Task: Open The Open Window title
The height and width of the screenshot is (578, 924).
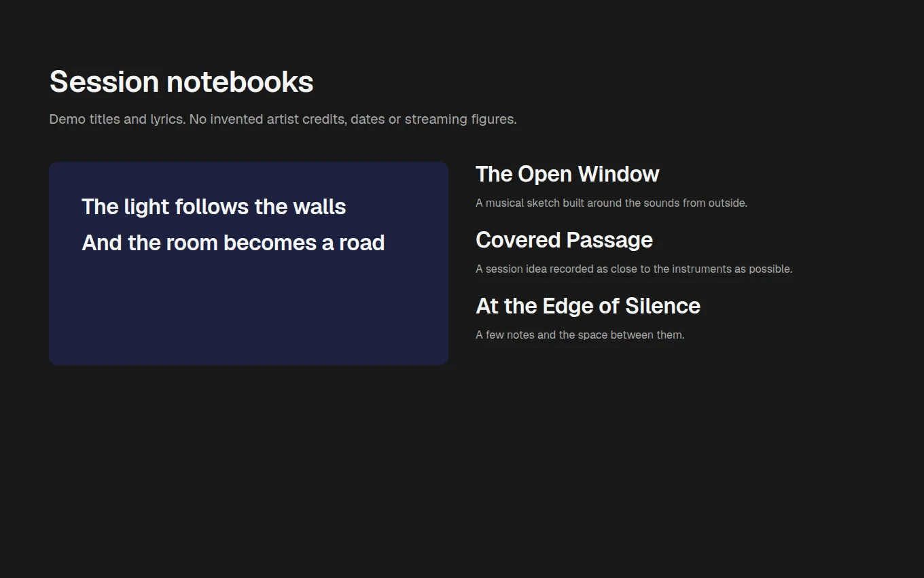Action: click(567, 174)
